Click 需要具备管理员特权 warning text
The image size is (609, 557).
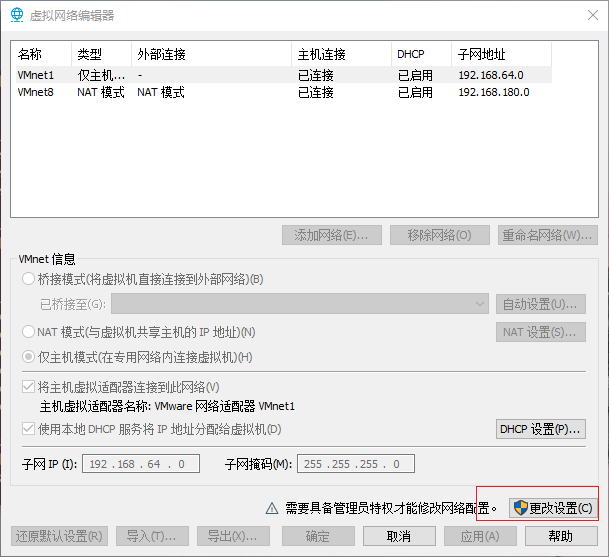pyautogui.click(x=391, y=508)
